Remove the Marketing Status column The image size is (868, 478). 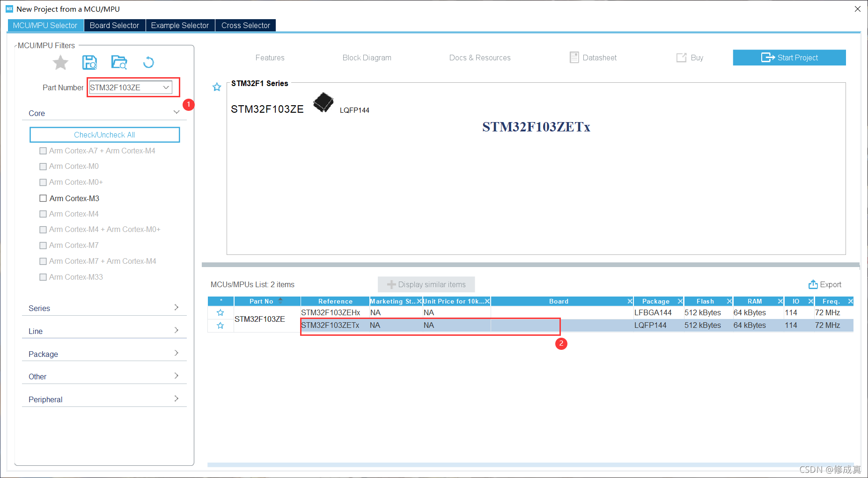pyautogui.click(x=419, y=301)
